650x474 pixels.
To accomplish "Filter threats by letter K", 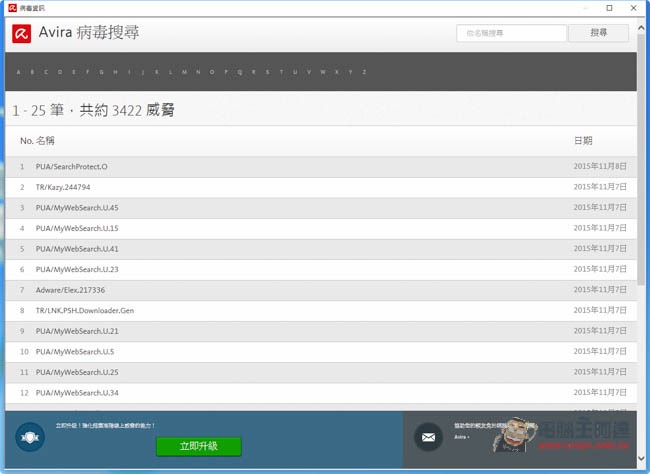I will 157,72.
